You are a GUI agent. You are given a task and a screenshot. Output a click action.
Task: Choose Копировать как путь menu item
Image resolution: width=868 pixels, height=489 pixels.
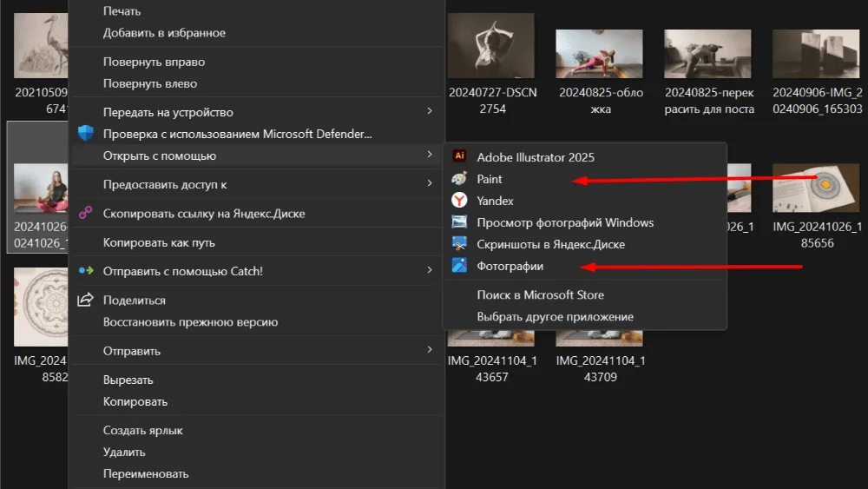tap(159, 242)
